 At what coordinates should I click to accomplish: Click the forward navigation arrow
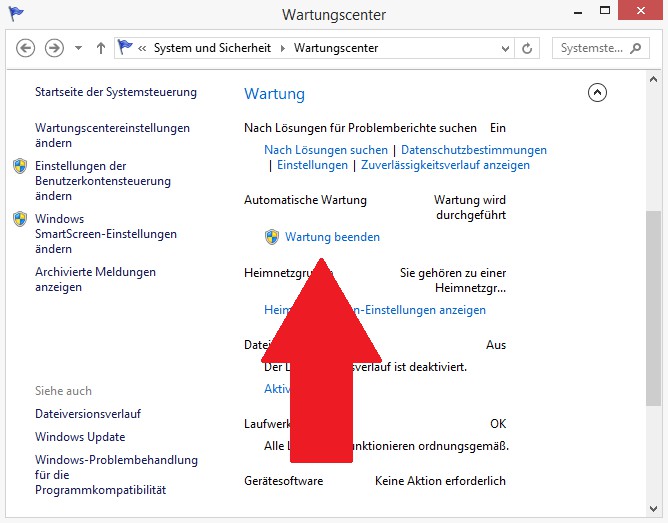[54, 48]
